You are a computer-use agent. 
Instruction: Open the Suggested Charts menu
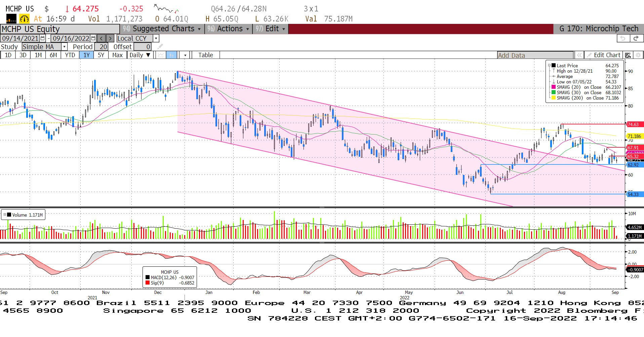[x=162, y=29]
